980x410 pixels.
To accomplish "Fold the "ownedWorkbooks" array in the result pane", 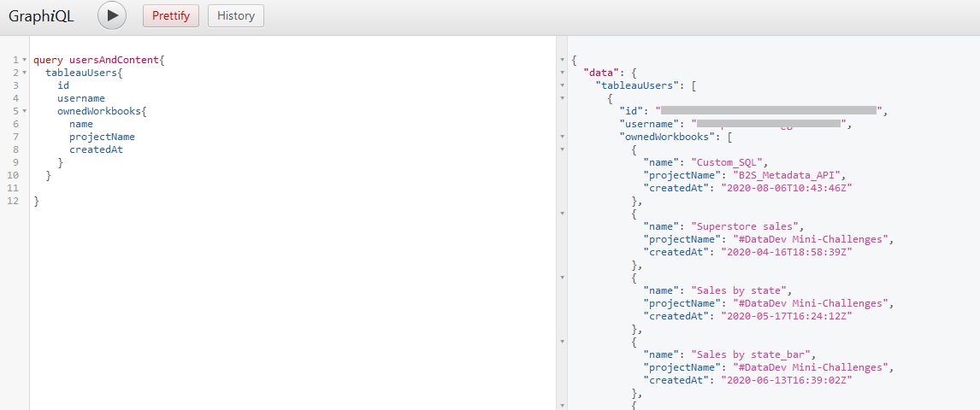I will pos(563,137).
